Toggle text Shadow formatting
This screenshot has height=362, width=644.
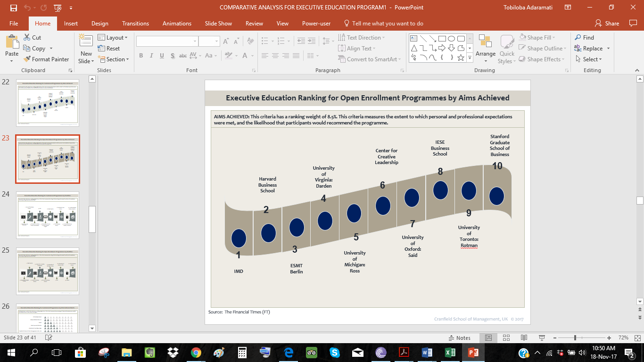pyautogui.click(x=172, y=56)
